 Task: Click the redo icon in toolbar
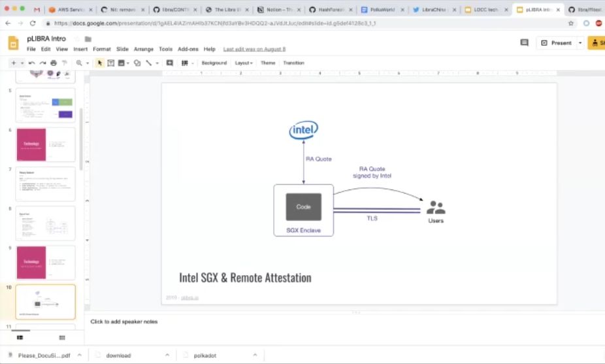pos(42,63)
